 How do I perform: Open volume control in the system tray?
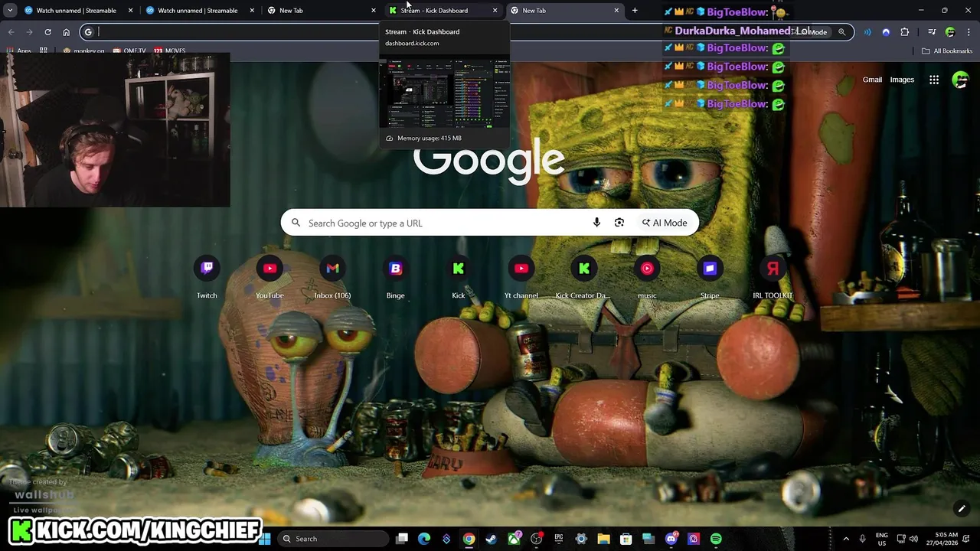(913, 539)
